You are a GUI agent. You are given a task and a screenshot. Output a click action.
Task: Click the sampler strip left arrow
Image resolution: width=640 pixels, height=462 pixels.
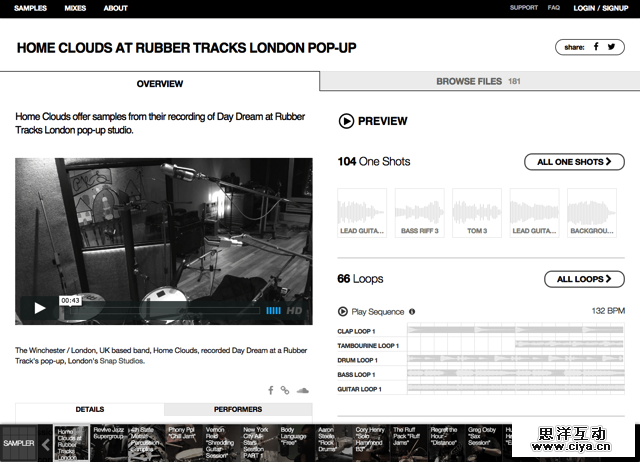pos(46,445)
